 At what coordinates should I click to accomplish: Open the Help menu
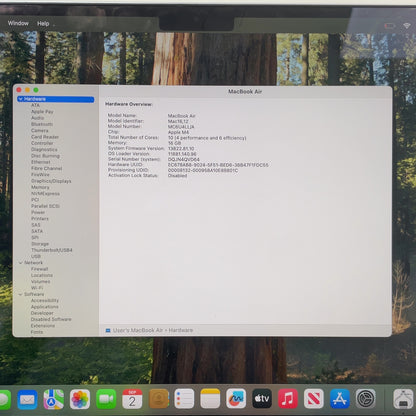pyautogui.click(x=43, y=23)
